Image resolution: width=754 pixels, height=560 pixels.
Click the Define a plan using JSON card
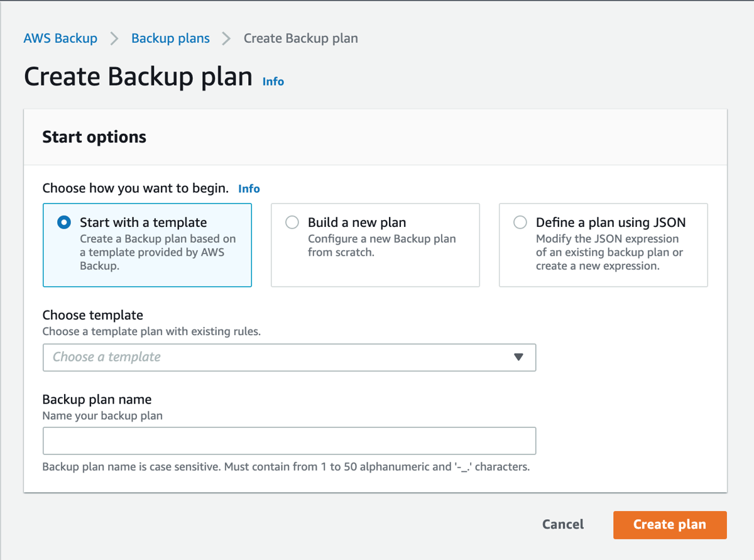[x=603, y=245]
